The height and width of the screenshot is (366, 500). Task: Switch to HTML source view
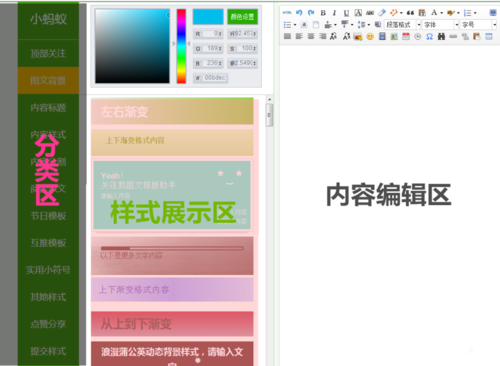[287, 13]
